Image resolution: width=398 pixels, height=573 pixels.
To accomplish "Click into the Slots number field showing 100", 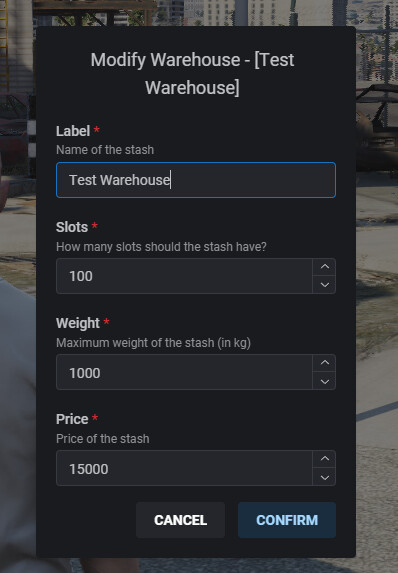I will pos(185,276).
